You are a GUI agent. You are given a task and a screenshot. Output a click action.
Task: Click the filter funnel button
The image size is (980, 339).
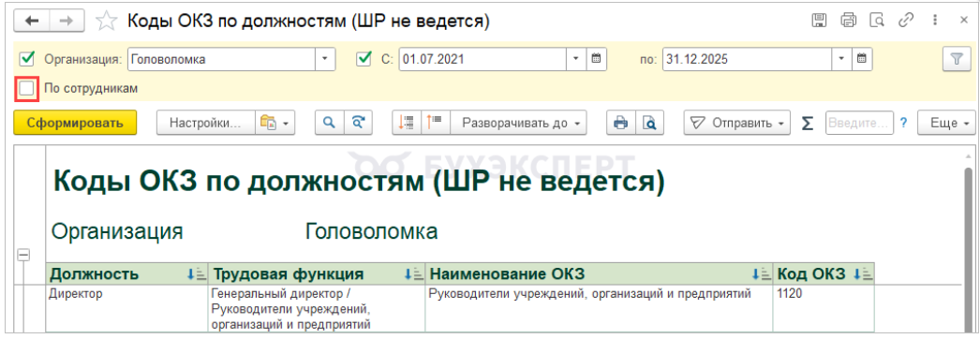[x=957, y=59]
